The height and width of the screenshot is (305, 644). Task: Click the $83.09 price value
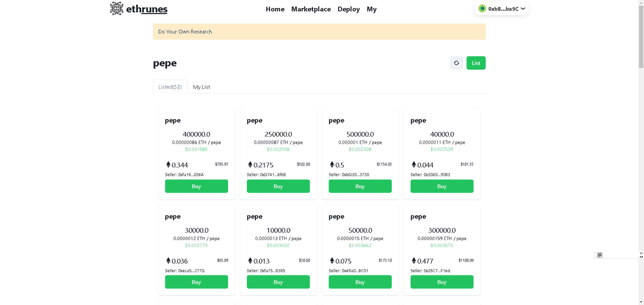click(x=223, y=261)
